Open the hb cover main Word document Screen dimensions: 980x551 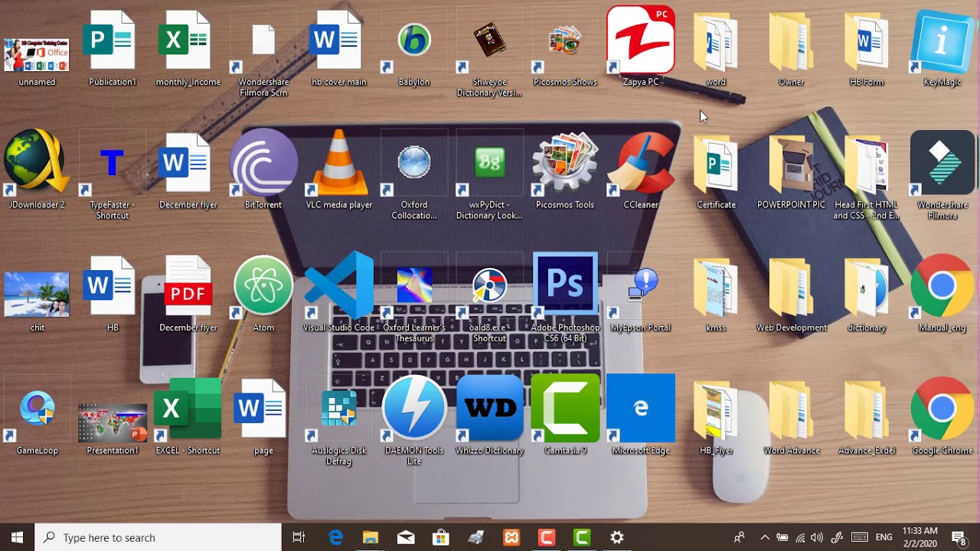click(338, 41)
